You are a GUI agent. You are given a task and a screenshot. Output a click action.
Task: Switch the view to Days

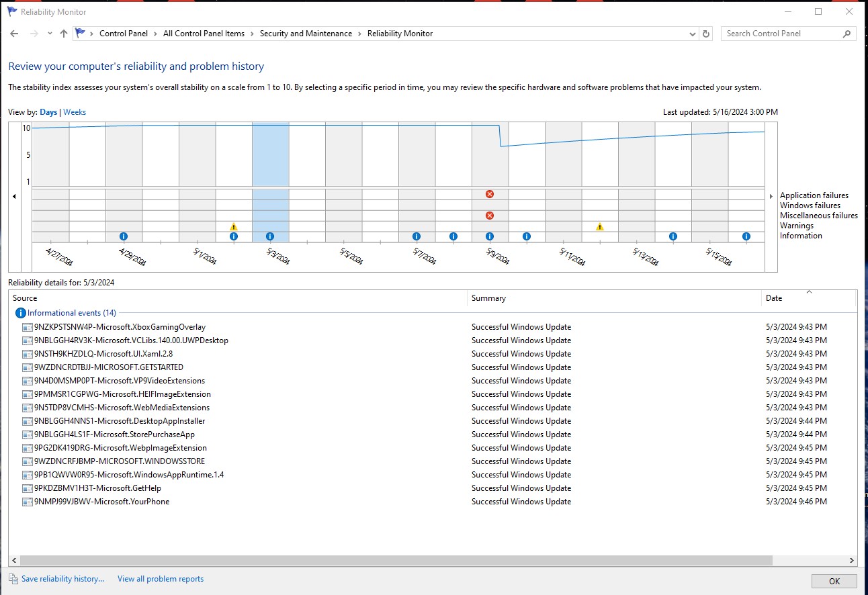[48, 112]
